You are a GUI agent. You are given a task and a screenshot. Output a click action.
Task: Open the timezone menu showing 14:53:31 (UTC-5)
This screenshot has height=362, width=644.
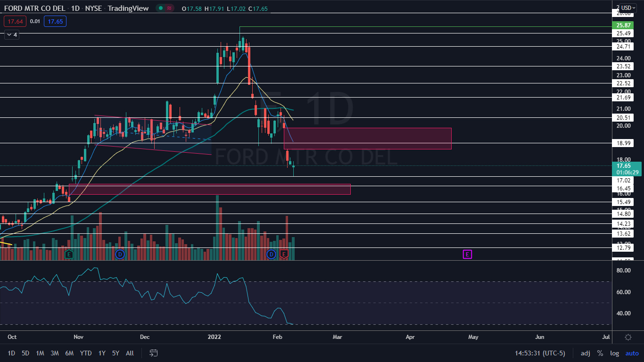pyautogui.click(x=540, y=353)
